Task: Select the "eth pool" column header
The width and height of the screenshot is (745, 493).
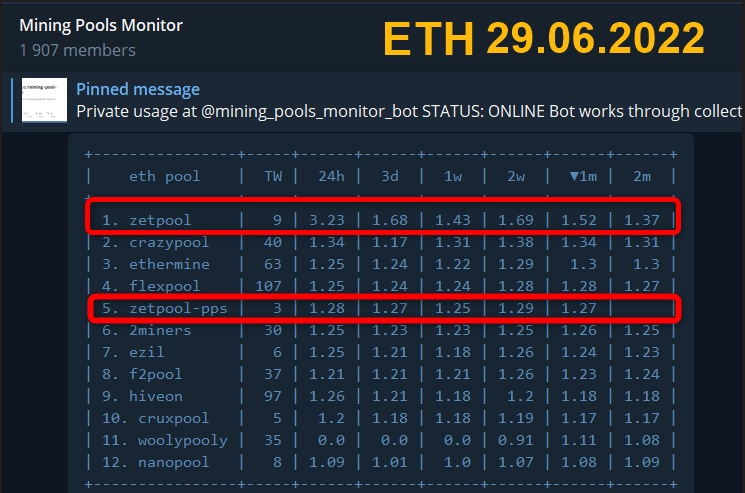Action: (165, 176)
